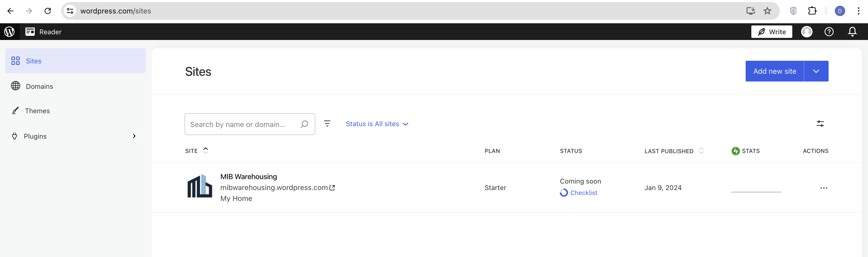Viewport: 868px width, 257px height.
Task: Open the add filter icon
Action: 327,124
